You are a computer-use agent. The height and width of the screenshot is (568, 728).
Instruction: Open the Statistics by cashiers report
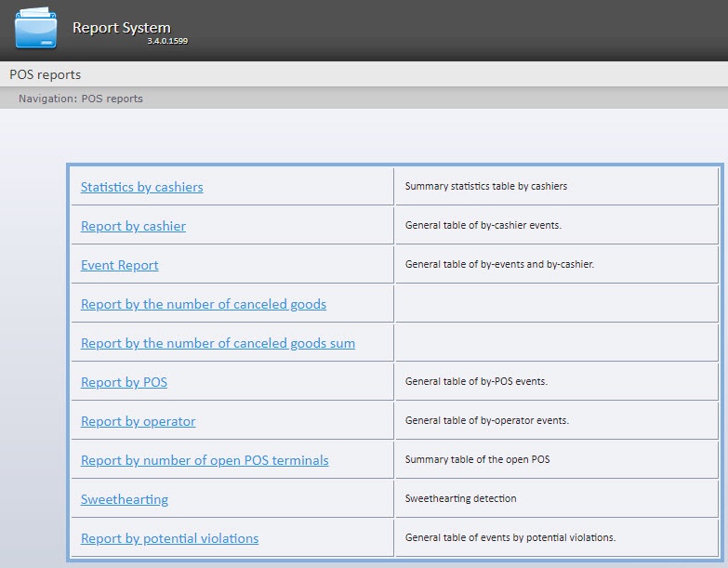click(141, 187)
